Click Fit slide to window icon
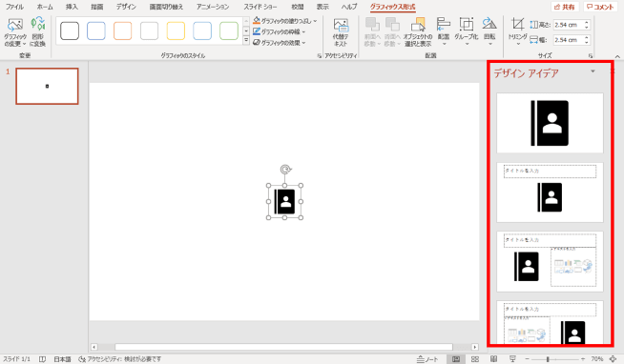Screen dimensions: 624x364 (614, 359)
